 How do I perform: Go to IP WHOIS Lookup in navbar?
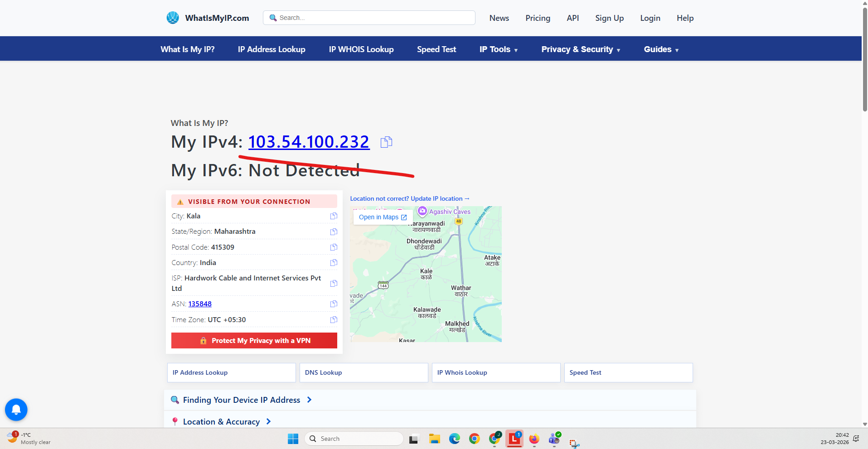point(361,49)
